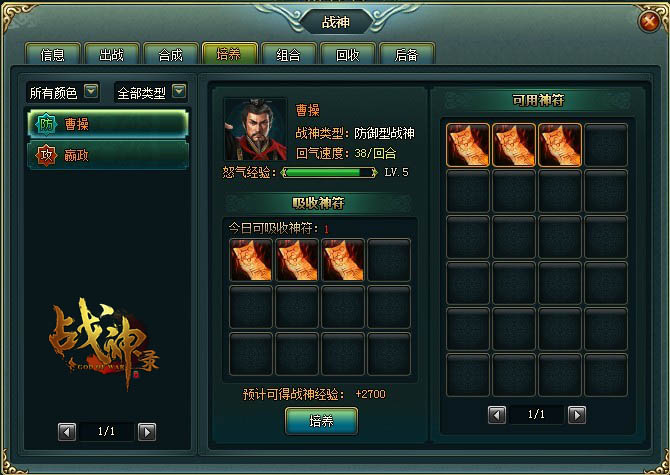Open the 回收 tab
670x475 pixels.
[347, 54]
